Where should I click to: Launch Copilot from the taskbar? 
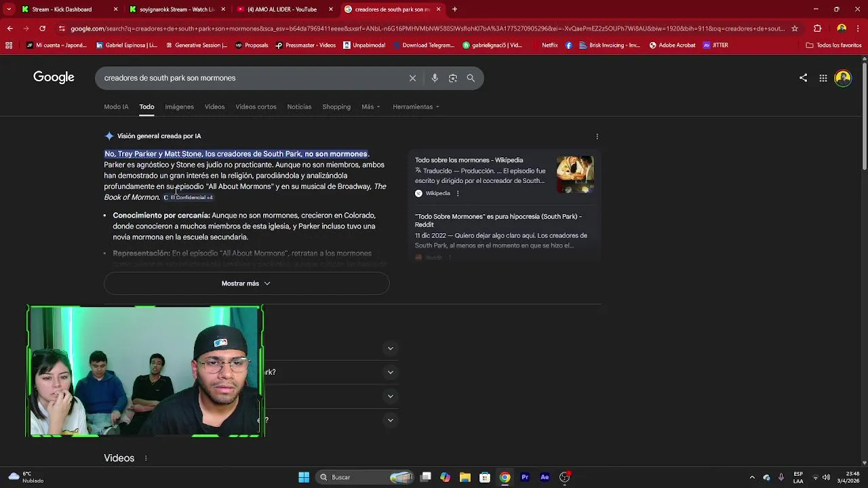(445, 477)
